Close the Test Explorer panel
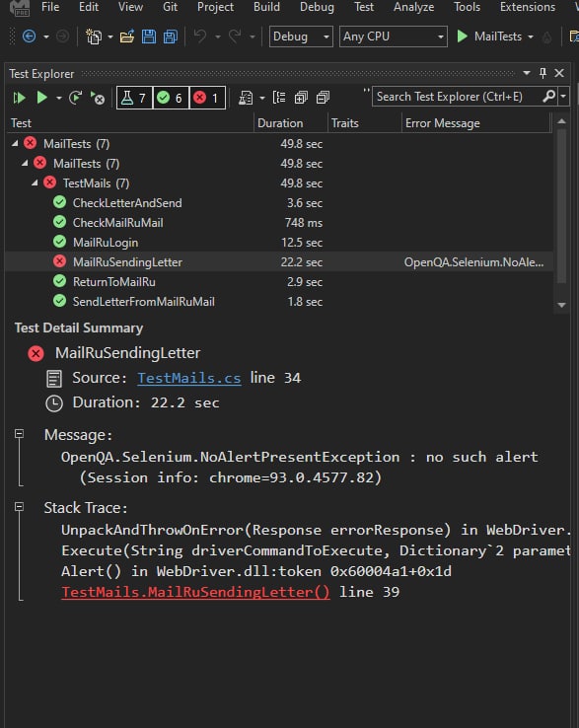 (x=559, y=73)
